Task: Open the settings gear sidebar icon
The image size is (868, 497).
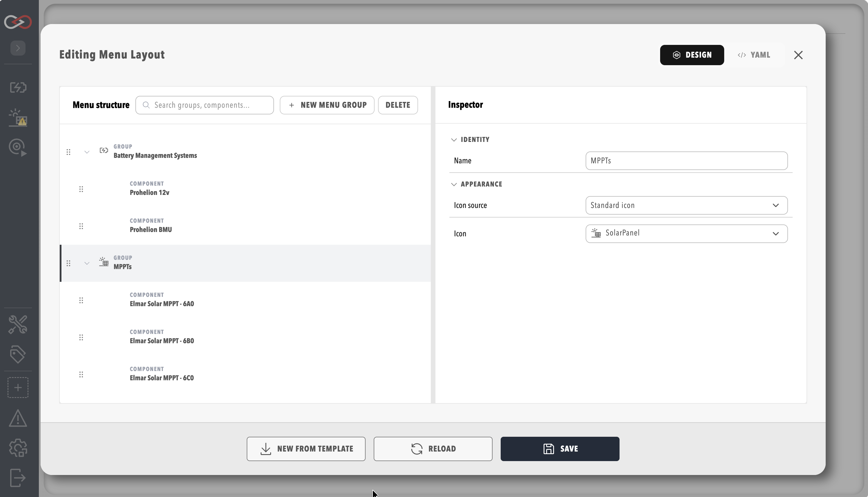Action: pyautogui.click(x=18, y=448)
